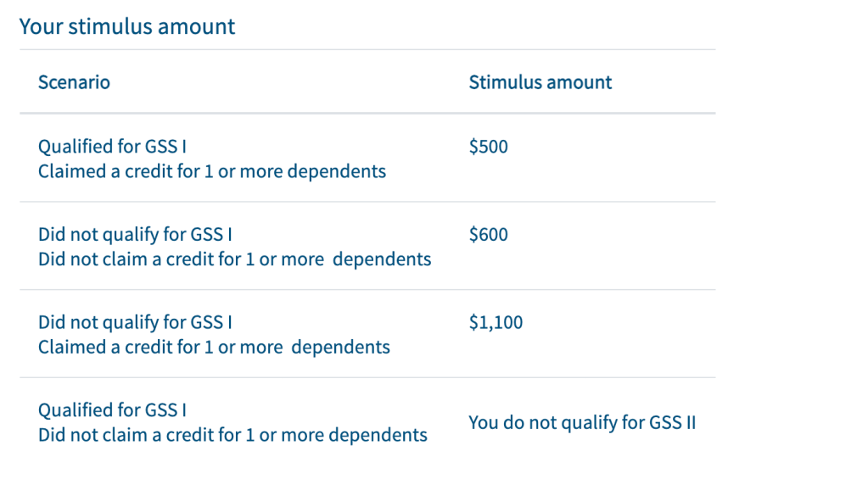
Task: Click the $500 stimulus amount
Action: click(488, 147)
